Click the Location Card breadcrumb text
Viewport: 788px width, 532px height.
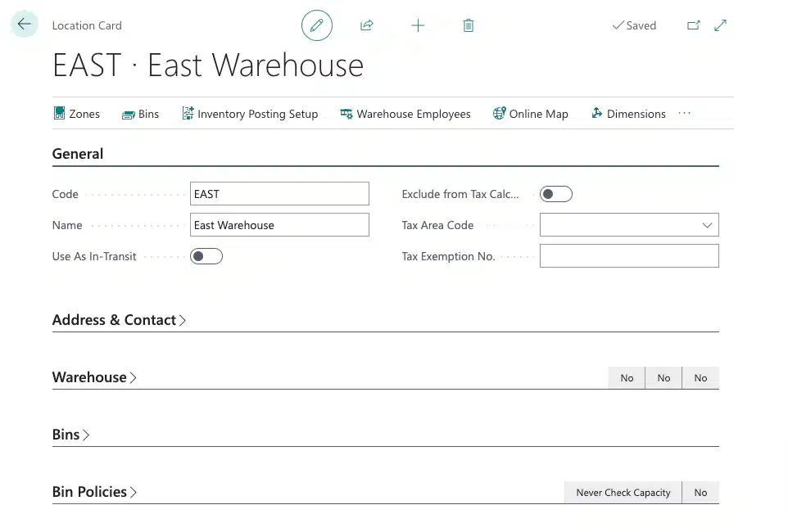[x=87, y=25]
